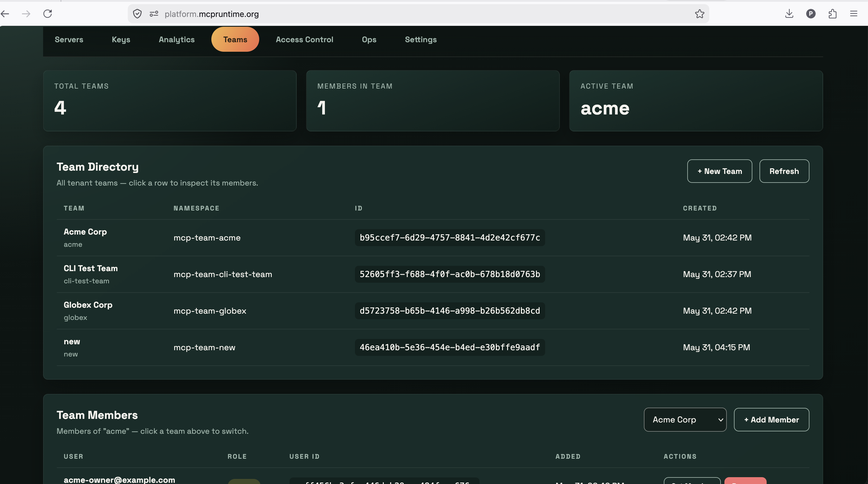Reload the page with the refresh icon

coord(48,14)
